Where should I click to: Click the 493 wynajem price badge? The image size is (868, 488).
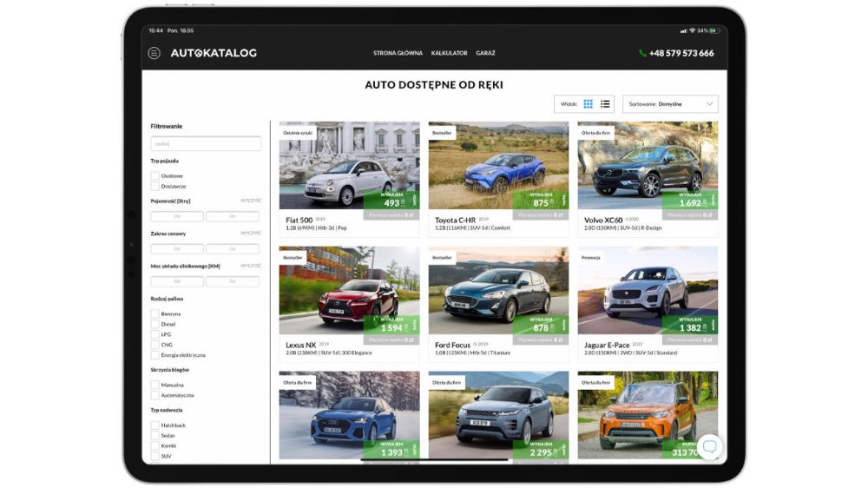(391, 200)
